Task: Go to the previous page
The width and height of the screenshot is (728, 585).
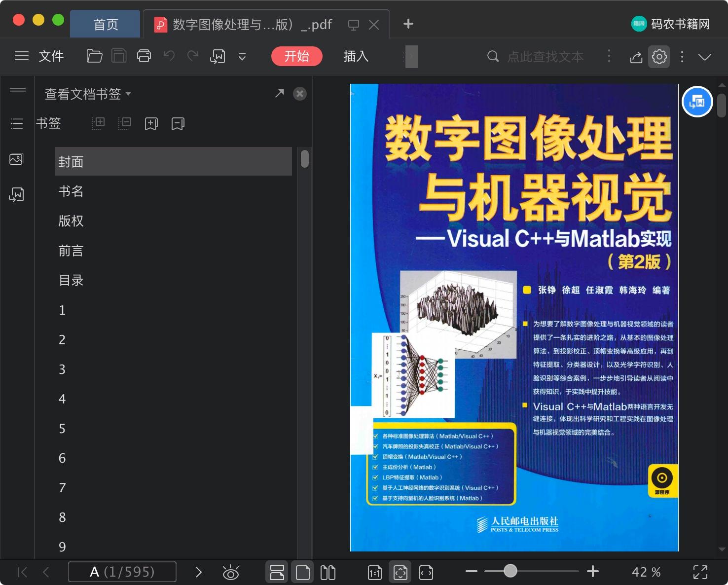Action: pyautogui.click(x=46, y=572)
